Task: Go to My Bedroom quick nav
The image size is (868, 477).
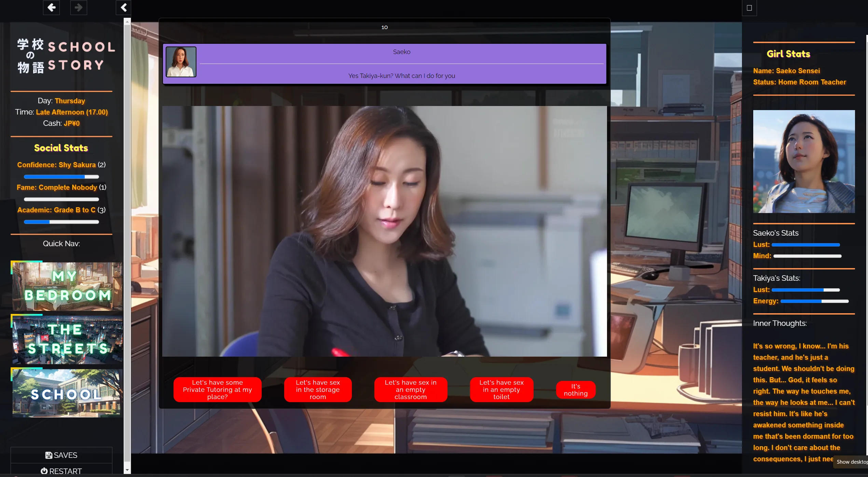Action: (67, 286)
